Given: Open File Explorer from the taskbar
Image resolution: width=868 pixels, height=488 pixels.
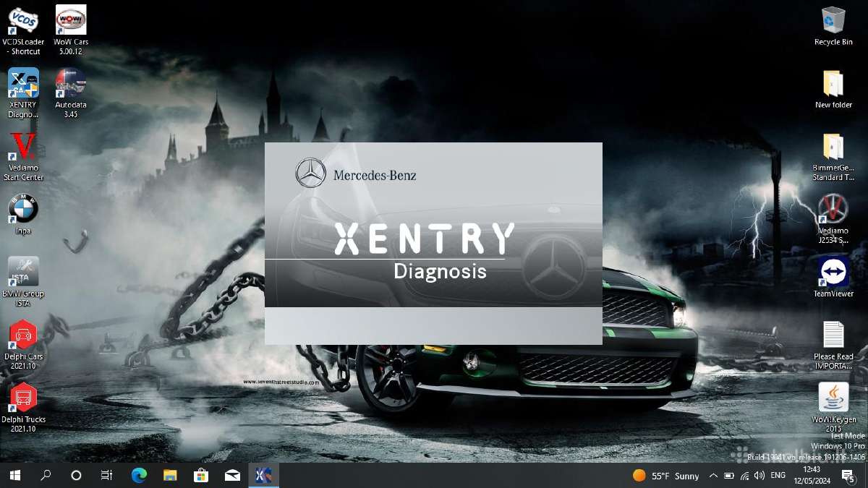Looking at the screenshot, I should 170,475.
